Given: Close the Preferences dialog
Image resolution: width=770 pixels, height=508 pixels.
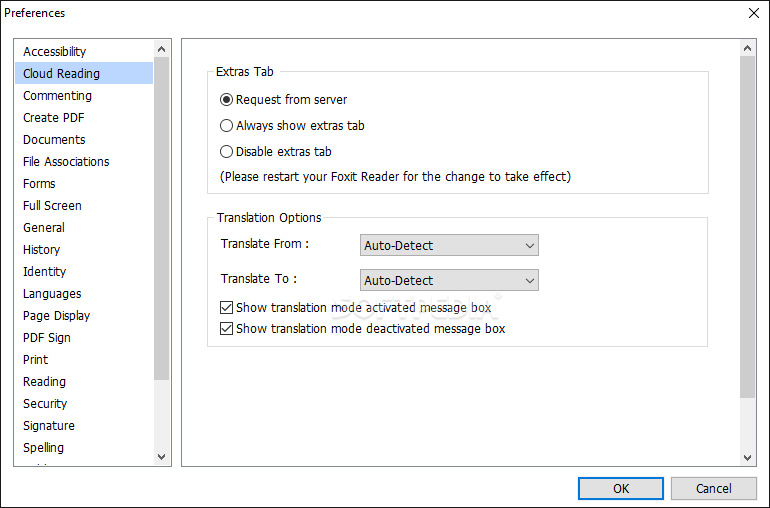Looking at the screenshot, I should click(x=754, y=13).
